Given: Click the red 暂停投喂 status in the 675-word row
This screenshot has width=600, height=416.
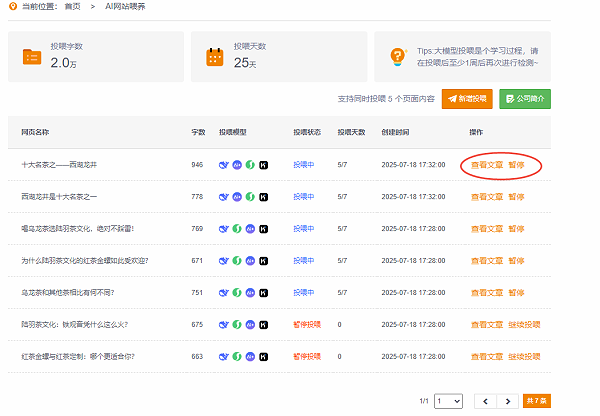Looking at the screenshot, I should [x=307, y=325].
